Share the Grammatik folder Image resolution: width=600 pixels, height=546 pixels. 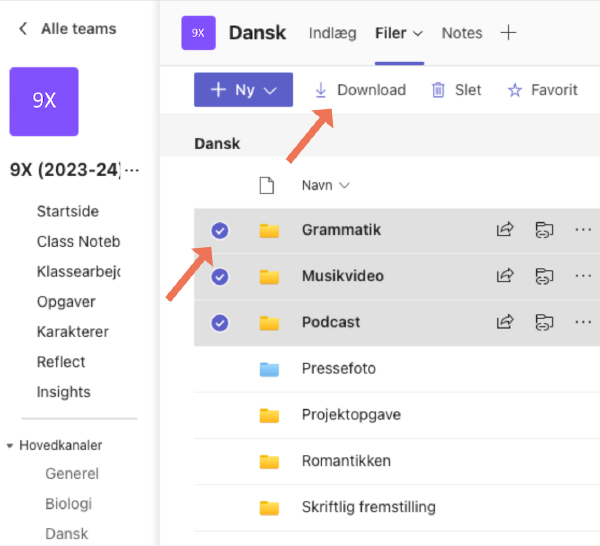click(x=505, y=230)
